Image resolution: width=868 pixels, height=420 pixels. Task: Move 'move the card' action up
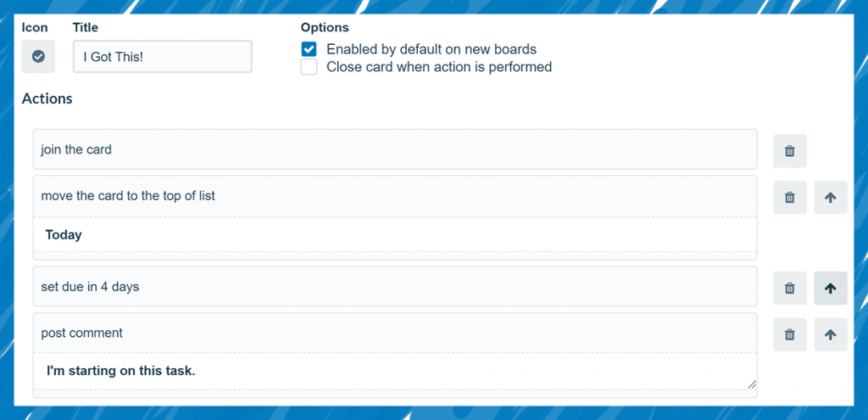[830, 197]
